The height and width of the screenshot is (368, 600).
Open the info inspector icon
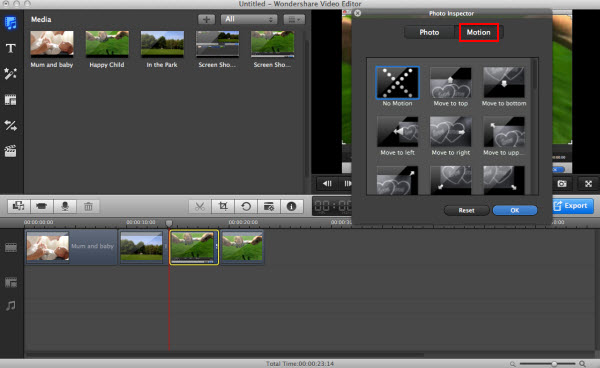point(292,207)
